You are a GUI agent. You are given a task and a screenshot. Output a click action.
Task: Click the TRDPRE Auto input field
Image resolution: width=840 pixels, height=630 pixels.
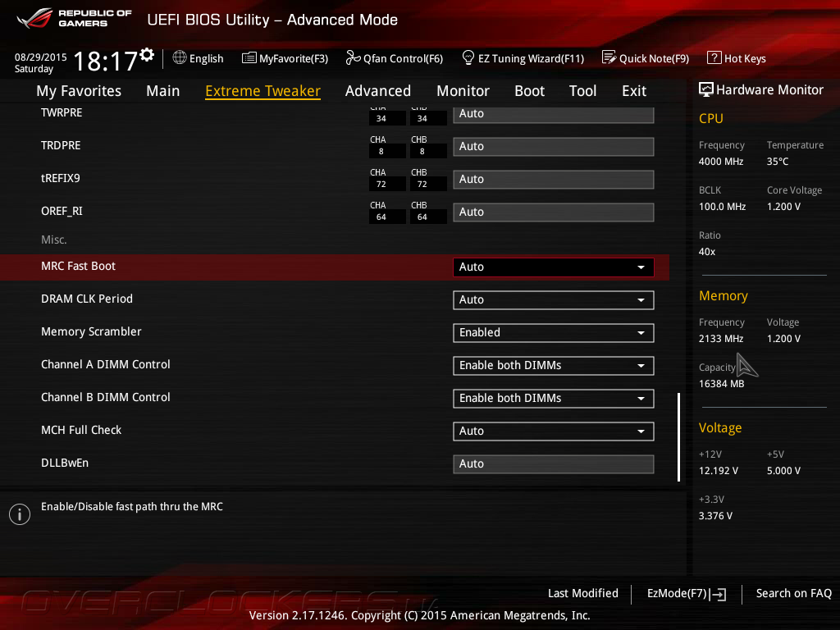click(554, 147)
